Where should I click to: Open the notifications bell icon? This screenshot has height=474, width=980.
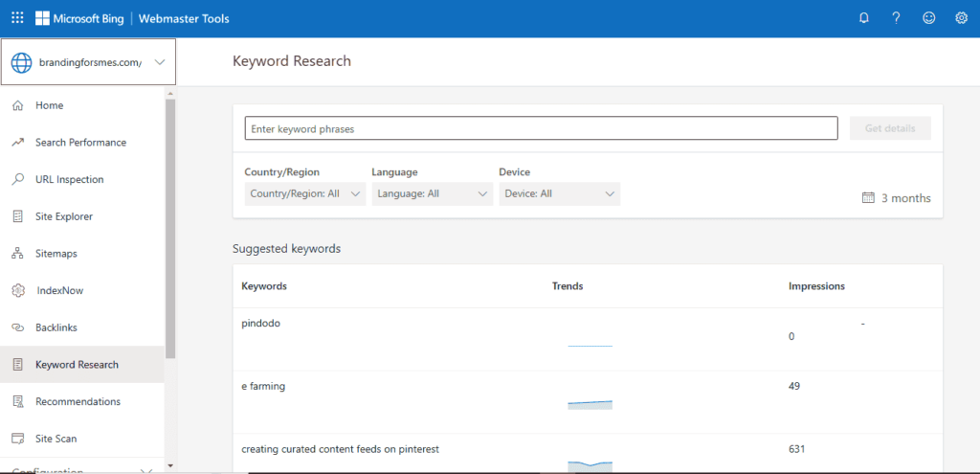click(864, 18)
